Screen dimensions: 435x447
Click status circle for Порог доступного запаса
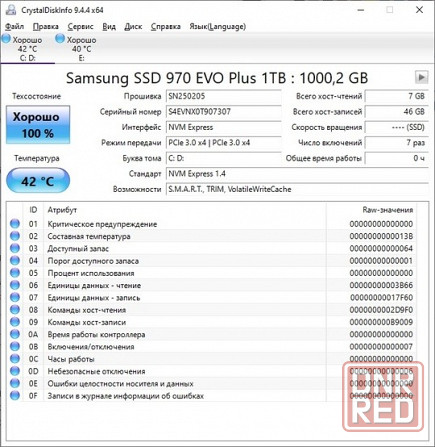(15, 261)
